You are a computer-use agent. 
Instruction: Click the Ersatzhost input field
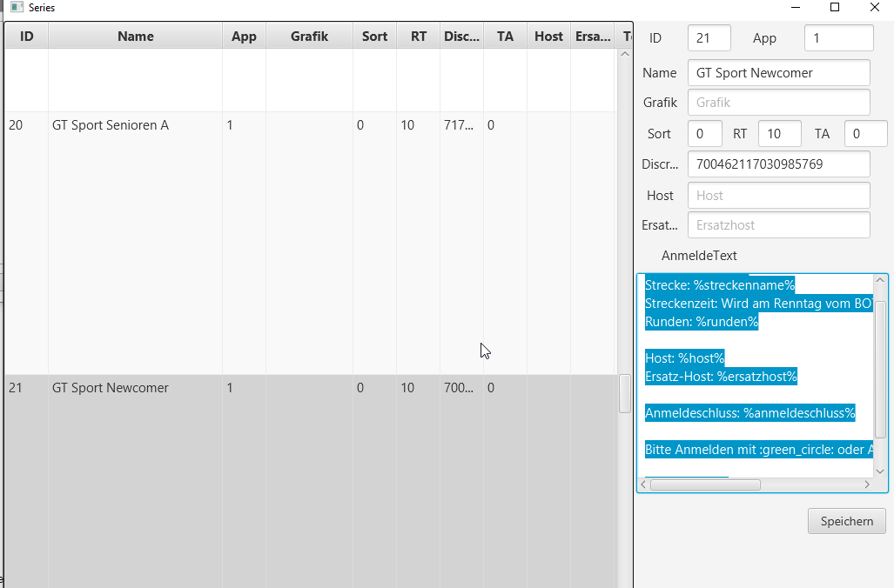778,225
